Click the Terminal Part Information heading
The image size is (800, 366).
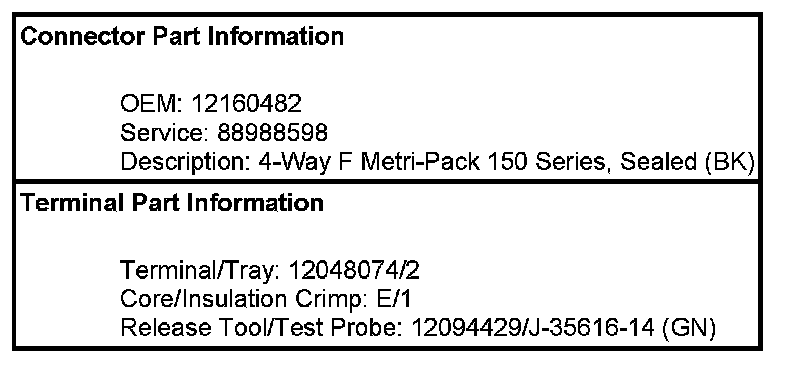click(x=172, y=203)
